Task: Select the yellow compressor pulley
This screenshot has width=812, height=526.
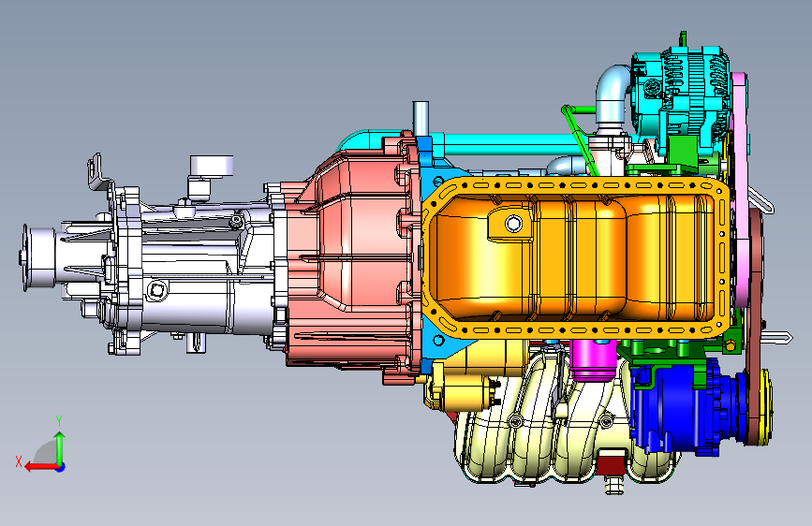Action: tap(765, 408)
